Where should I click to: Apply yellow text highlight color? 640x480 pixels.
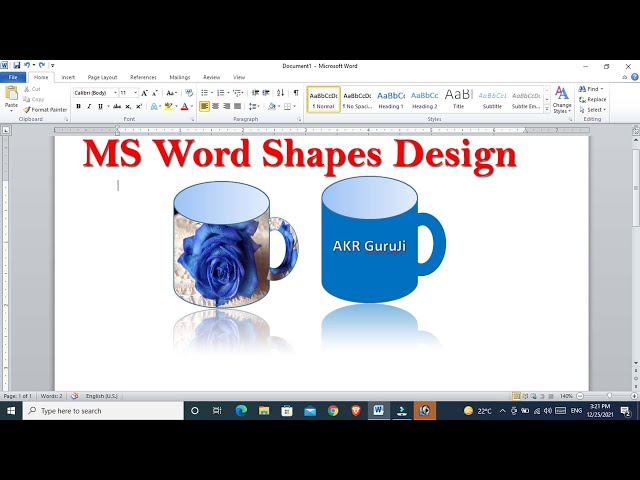[x=168, y=107]
